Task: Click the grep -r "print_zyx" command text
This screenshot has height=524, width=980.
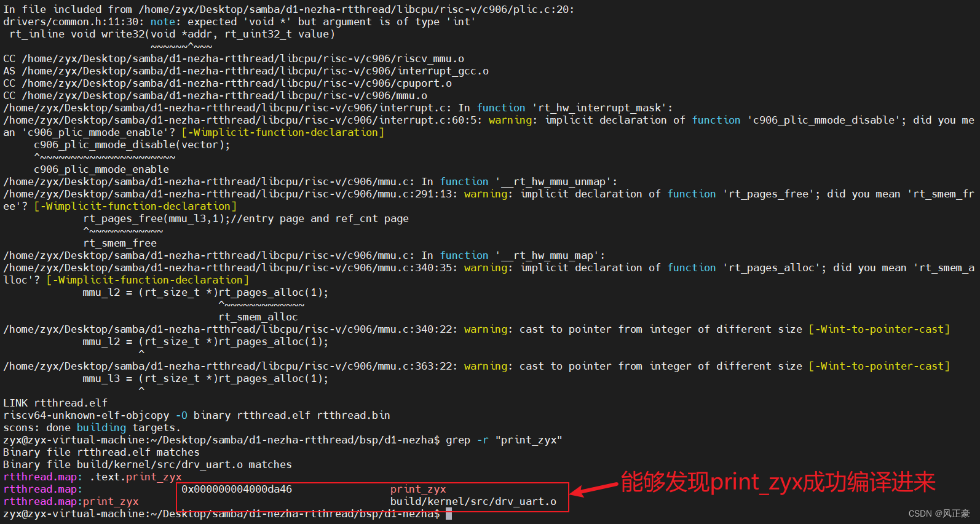Action: coord(504,440)
